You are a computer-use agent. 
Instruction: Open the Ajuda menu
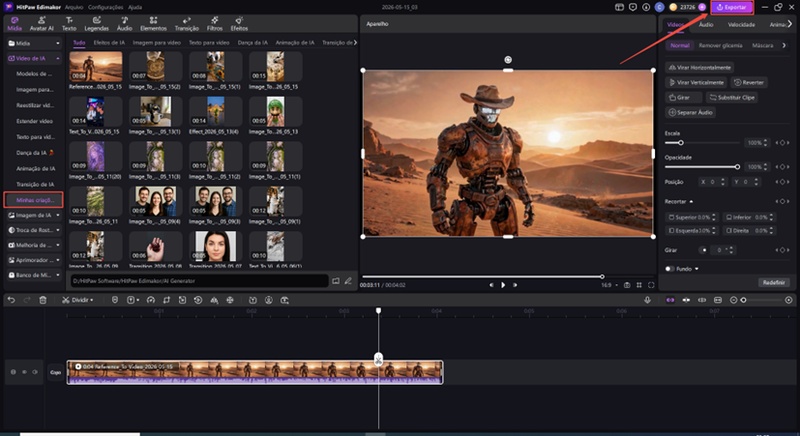[x=135, y=7]
